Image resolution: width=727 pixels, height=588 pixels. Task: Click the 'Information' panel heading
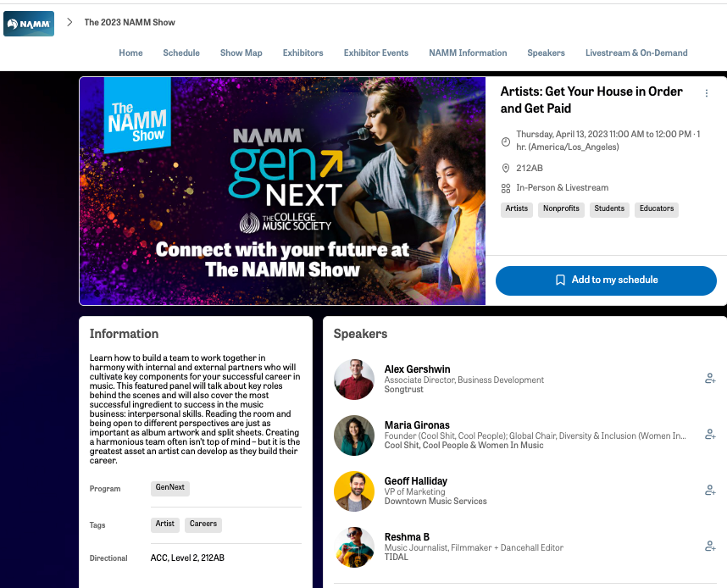click(x=125, y=334)
